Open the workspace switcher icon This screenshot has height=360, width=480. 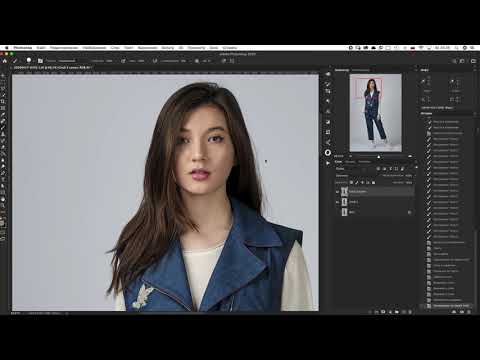[x=462, y=61]
